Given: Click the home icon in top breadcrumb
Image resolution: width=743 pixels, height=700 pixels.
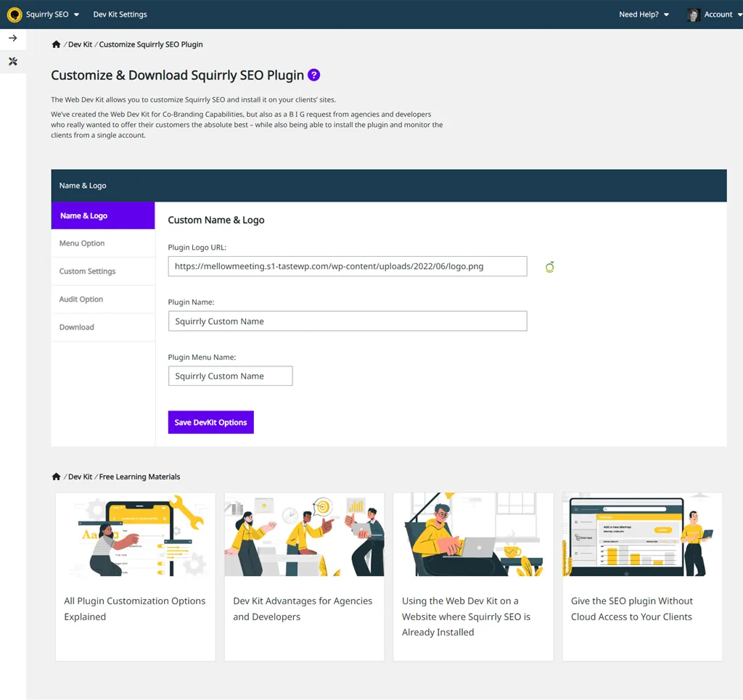Looking at the screenshot, I should coord(56,44).
